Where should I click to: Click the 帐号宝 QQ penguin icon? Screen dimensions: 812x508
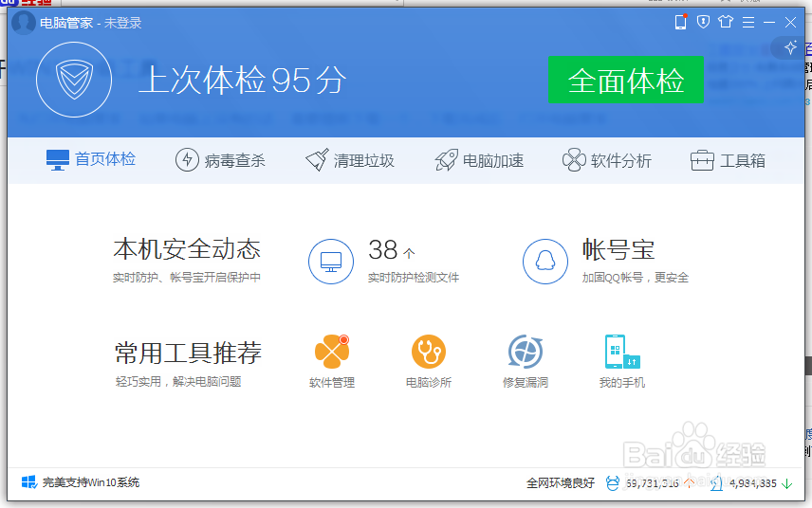tap(545, 262)
